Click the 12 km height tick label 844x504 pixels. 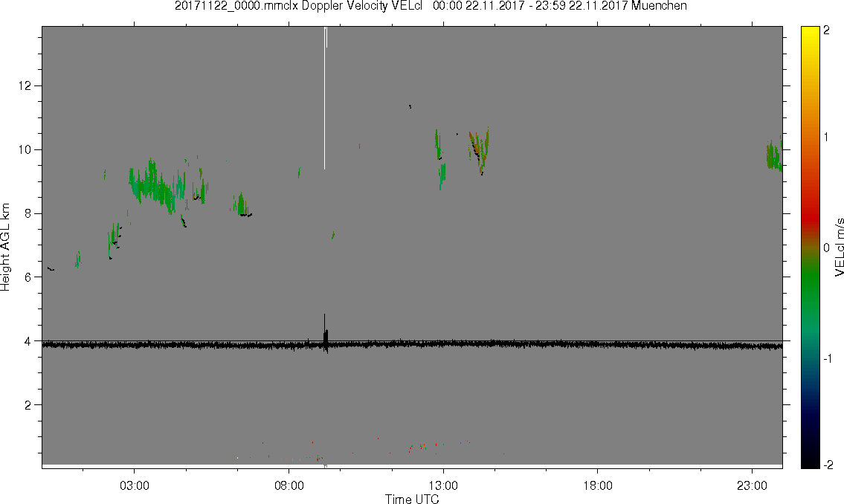(25, 85)
